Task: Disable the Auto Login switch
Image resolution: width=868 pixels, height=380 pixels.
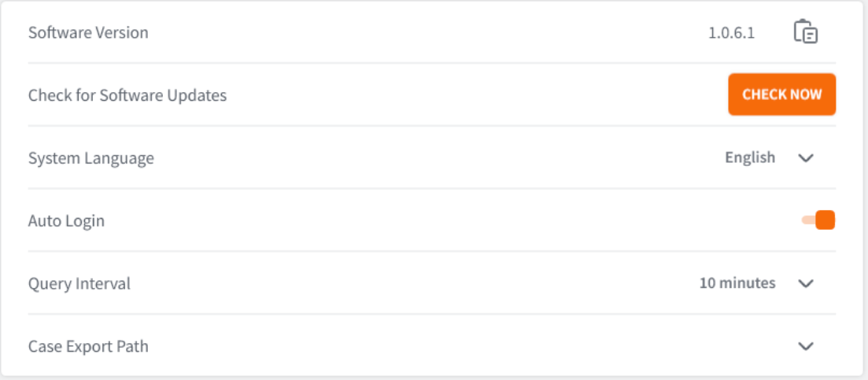Action: pyautogui.click(x=818, y=220)
